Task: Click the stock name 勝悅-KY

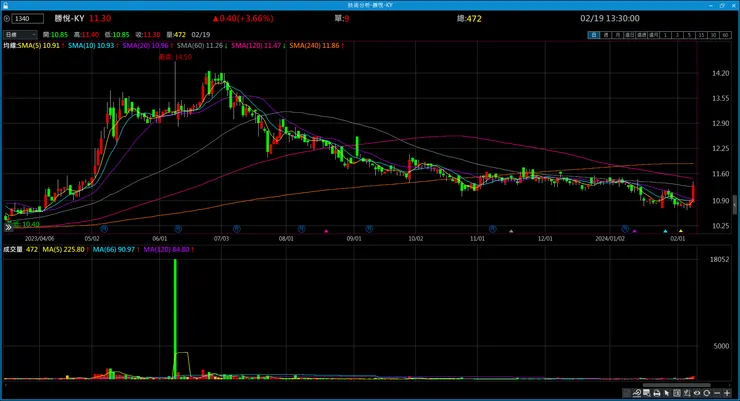Action: point(69,19)
